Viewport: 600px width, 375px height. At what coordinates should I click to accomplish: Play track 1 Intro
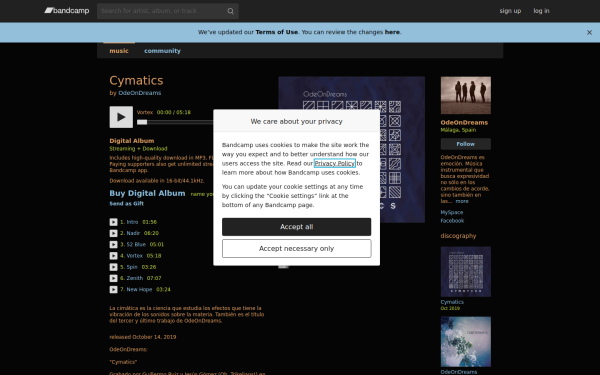pyautogui.click(x=113, y=222)
